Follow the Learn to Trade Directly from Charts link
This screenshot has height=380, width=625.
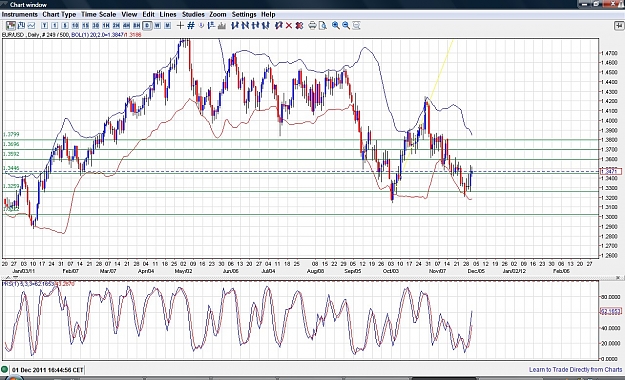tap(575, 370)
